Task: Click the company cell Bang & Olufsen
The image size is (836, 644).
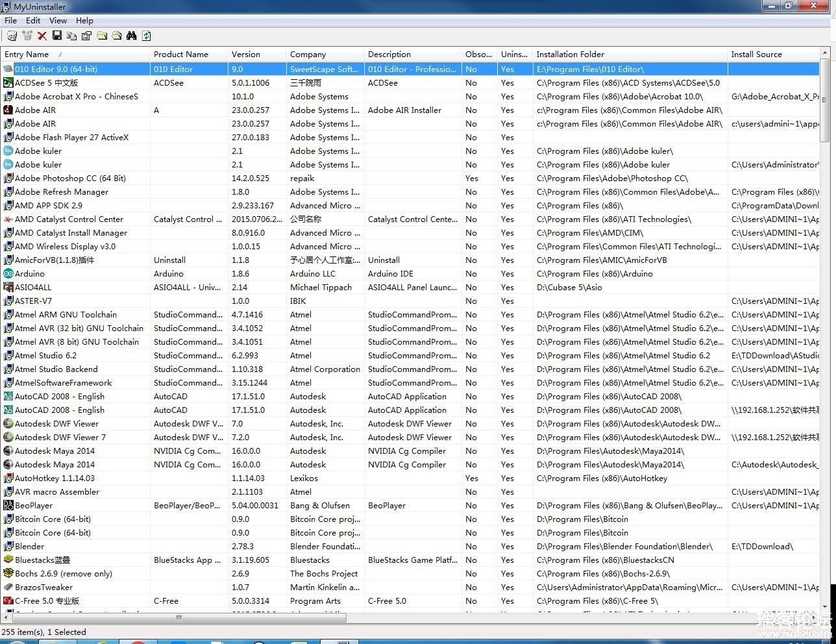Action: point(320,505)
